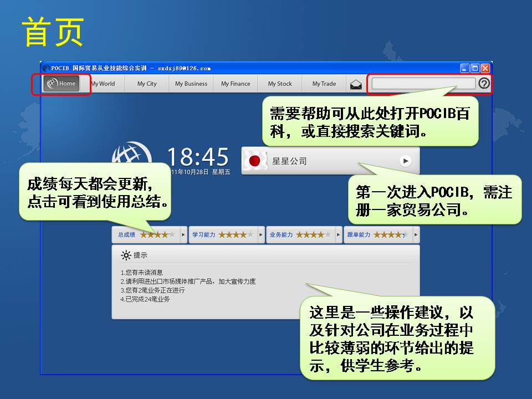Screen dimensions: 532x399
Task: Open the mail envelope icon in the navigation bar
Action: pos(356,84)
